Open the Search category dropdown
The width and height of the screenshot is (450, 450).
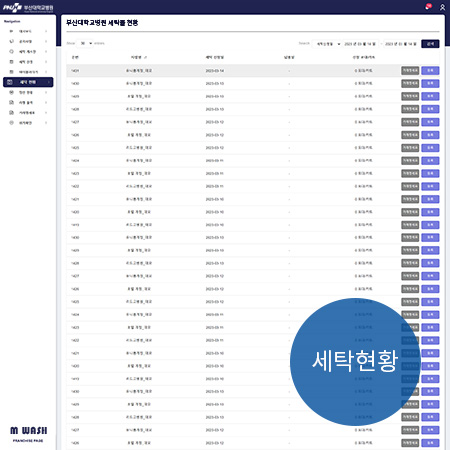coord(327,44)
